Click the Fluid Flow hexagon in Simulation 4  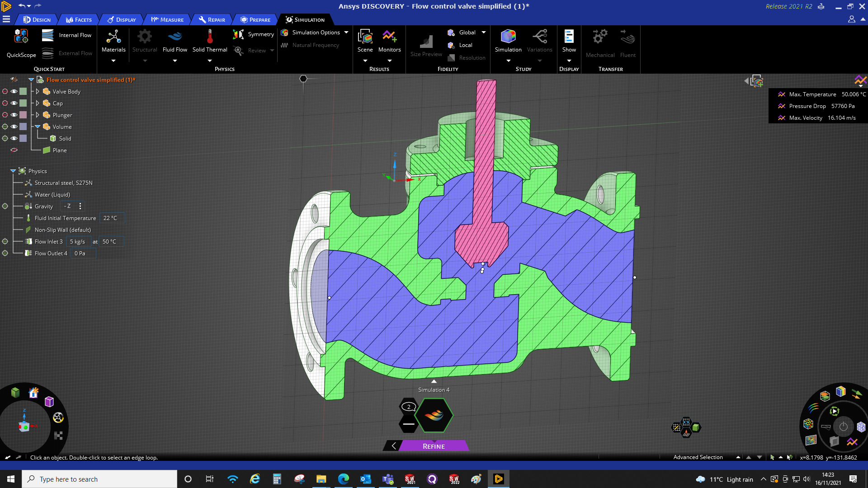pyautogui.click(x=434, y=415)
